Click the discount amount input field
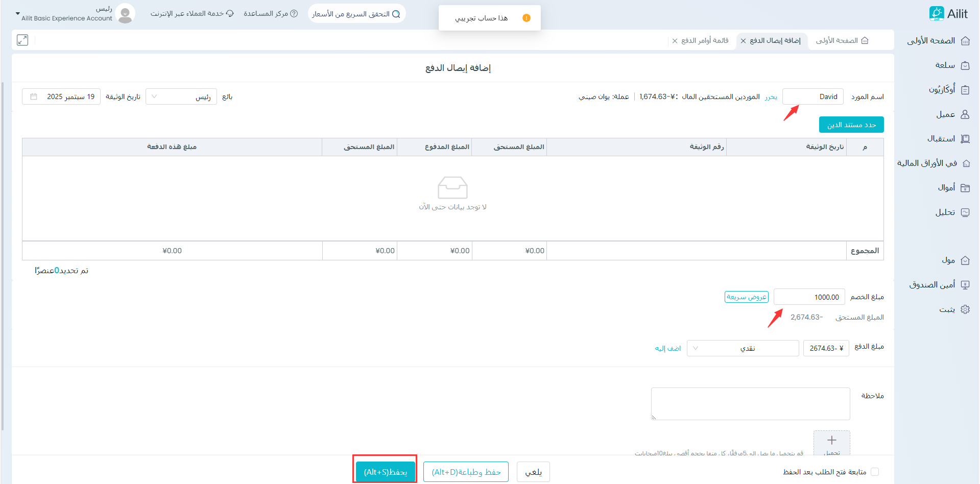 point(809,297)
